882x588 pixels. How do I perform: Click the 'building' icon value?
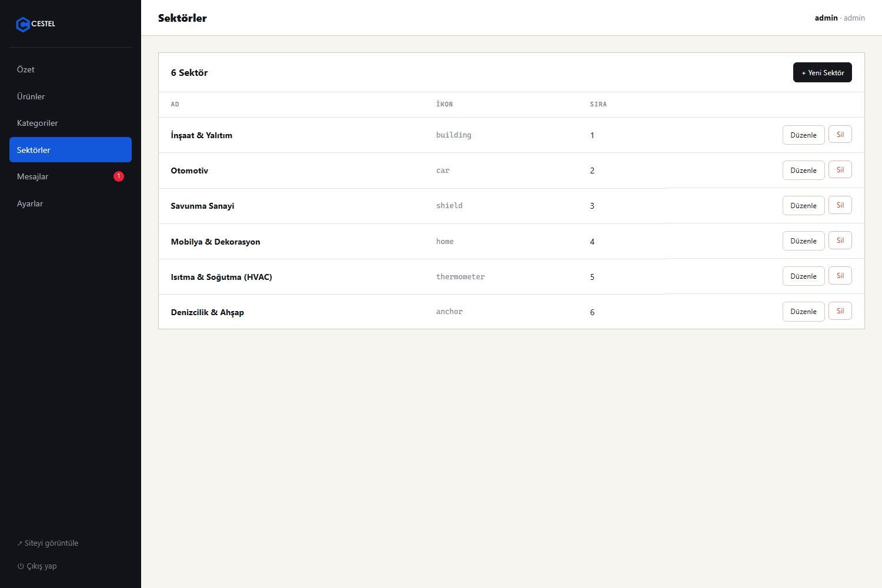tap(454, 135)
